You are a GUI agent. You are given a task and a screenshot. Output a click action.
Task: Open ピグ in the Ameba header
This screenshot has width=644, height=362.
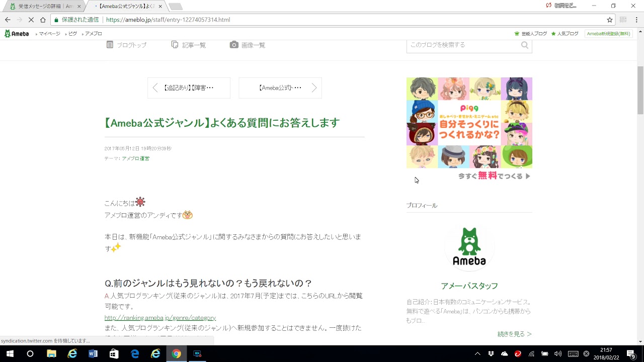coord(72,34)
